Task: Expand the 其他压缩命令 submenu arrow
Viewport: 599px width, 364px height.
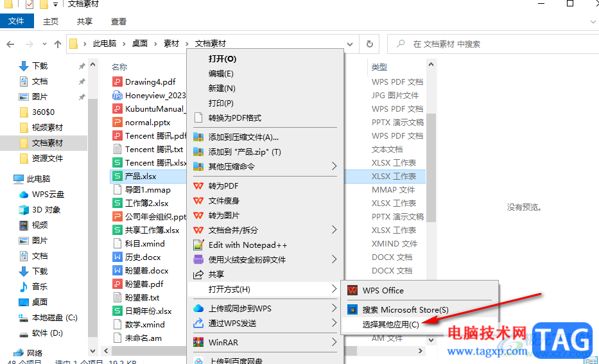Action: (x=334, y=166)
